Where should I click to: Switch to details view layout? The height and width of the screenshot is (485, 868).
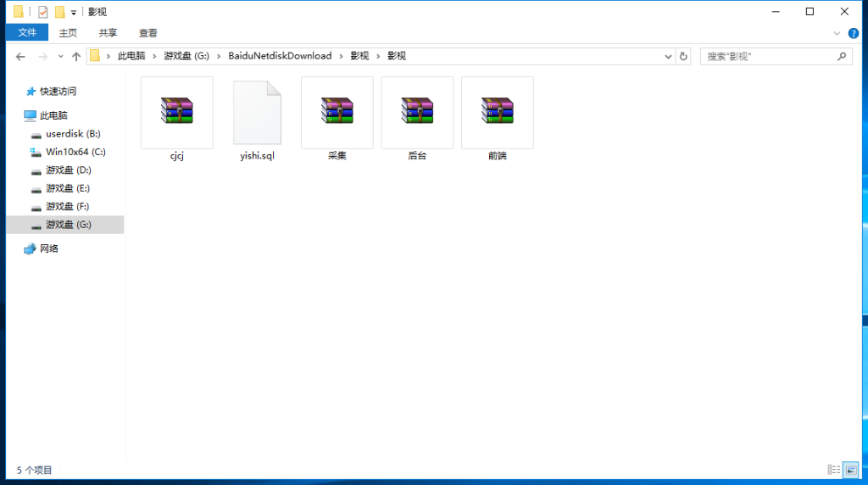tap(834, 470)
